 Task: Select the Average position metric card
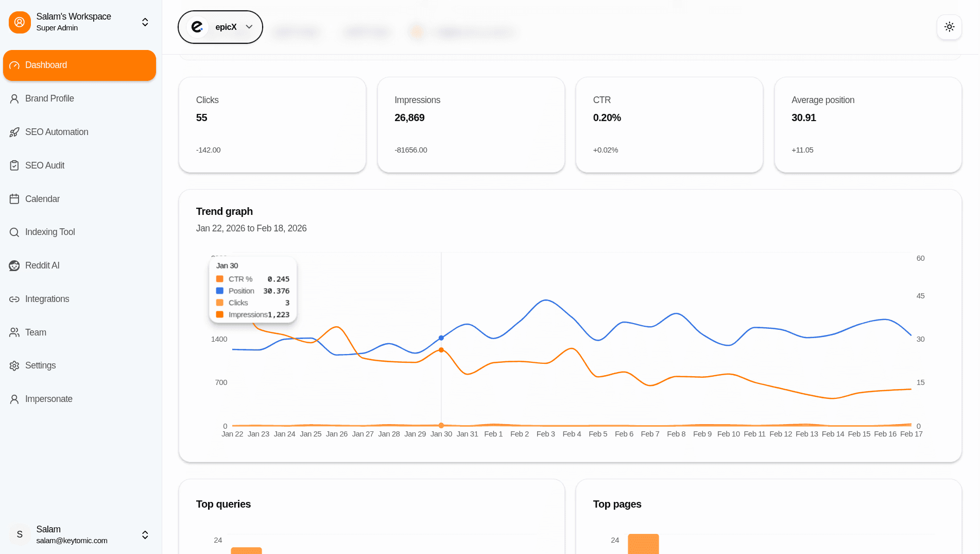868,125
